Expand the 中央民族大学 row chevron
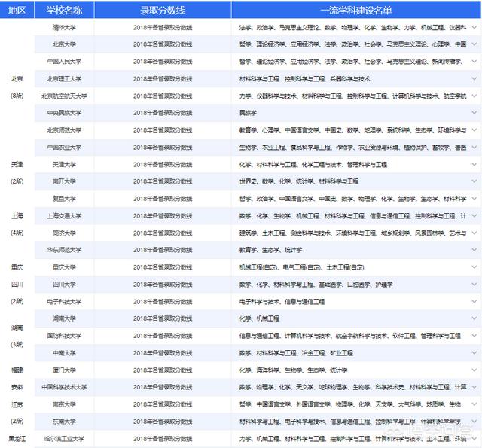This screenshot has width=482, height=448. pyautogui.click(x=474, y=113)
